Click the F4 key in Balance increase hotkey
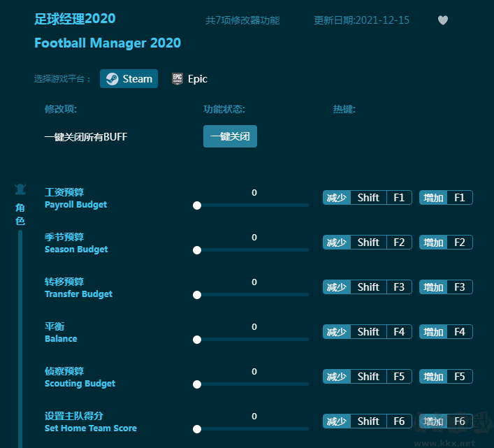The width and height of the screenshot is (494, 448). [x=460, y=332]
